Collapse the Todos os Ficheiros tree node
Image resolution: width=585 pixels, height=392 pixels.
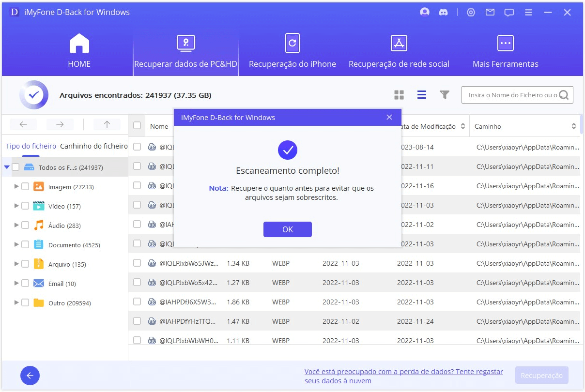[6, 167]
